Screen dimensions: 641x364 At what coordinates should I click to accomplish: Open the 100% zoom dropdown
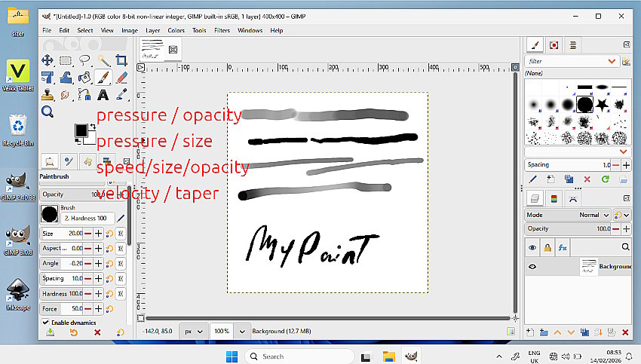(x=242, y=331)
